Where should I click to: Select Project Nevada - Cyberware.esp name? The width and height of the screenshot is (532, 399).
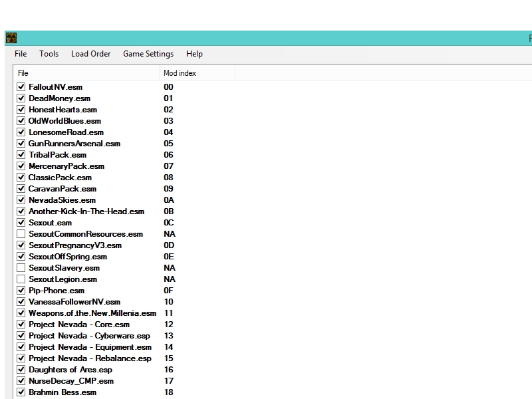pos(90,336)
